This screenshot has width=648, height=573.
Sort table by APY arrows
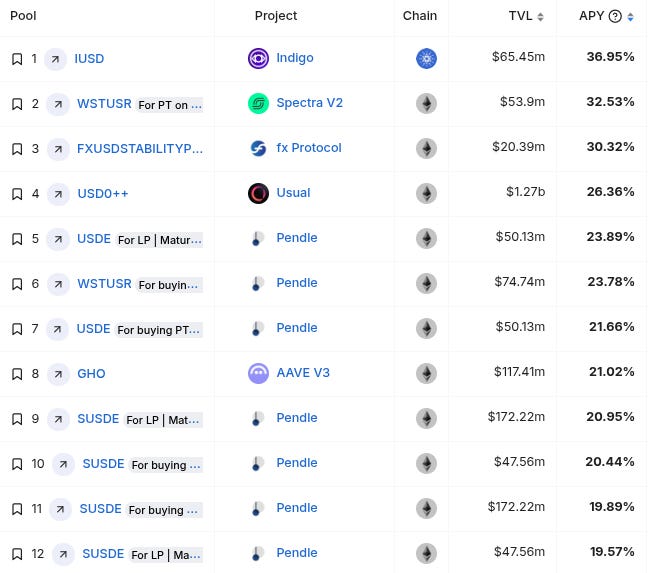pos(630,17)
